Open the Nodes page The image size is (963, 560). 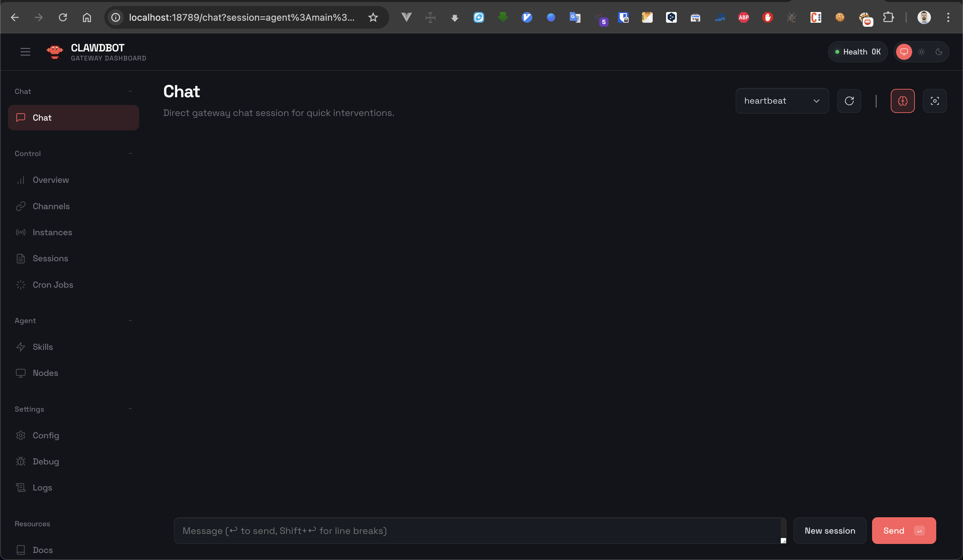73,373
